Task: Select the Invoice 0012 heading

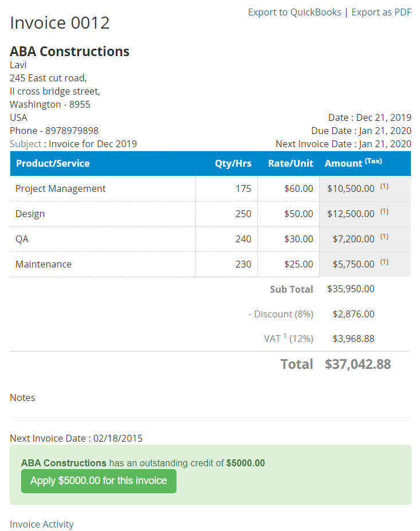Action: [x=60, y=23]
